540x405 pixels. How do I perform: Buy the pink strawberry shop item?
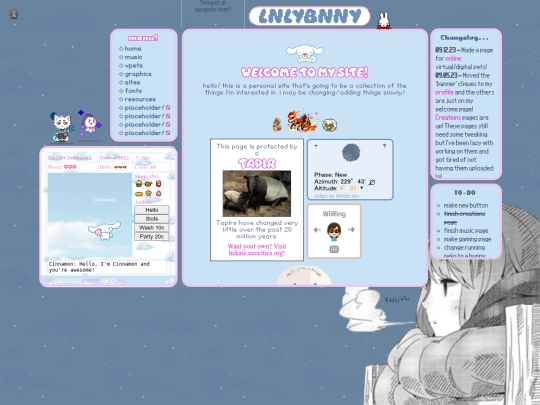(x=158, y=193)
